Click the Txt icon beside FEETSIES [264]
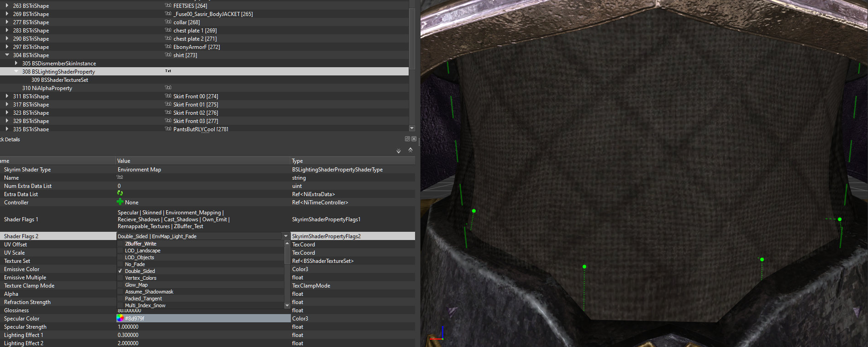This screenshot has height=347, width=868. coord(168,5)
